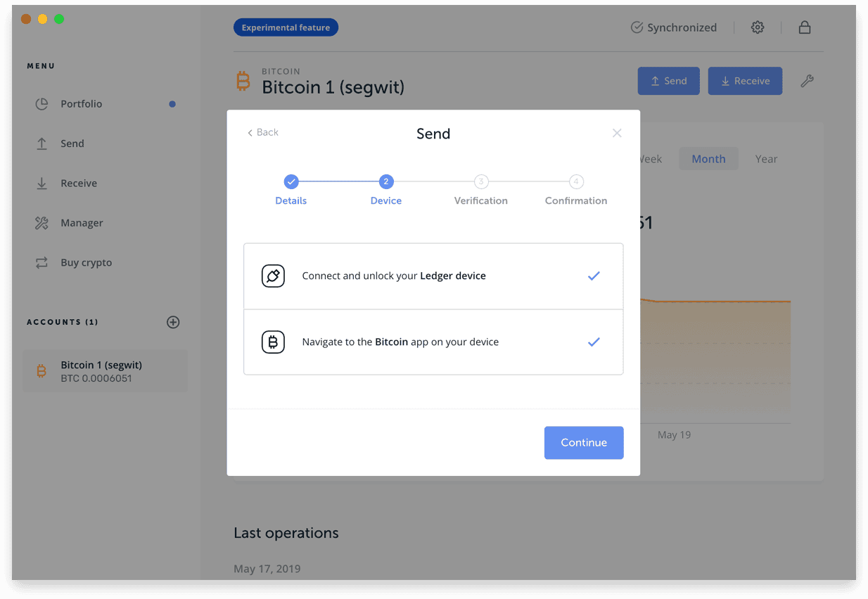Select the Bitcoin 1 (segwit) account row
The image size is (868, 599).
[106, 371]
